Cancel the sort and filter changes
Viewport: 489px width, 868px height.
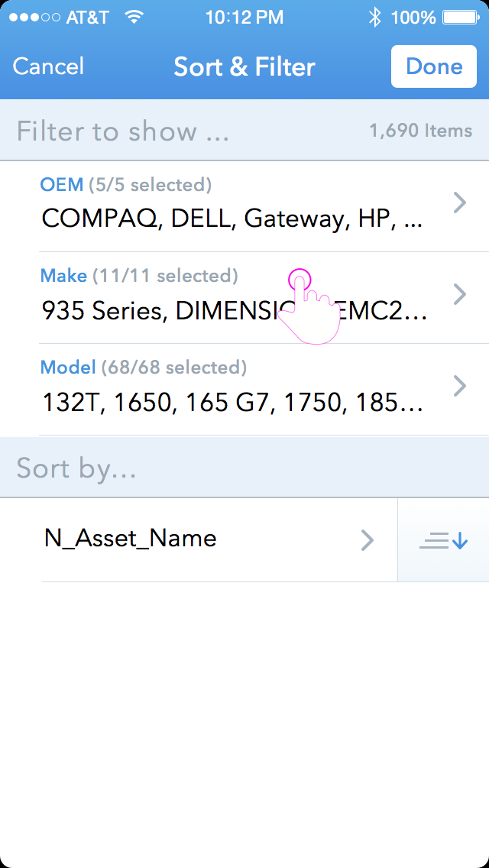[47, 66]
